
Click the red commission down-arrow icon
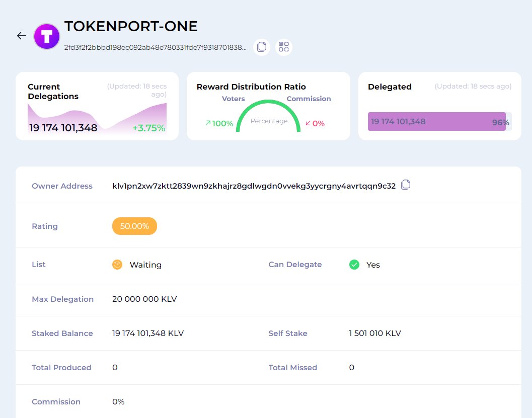pos(308,123)
